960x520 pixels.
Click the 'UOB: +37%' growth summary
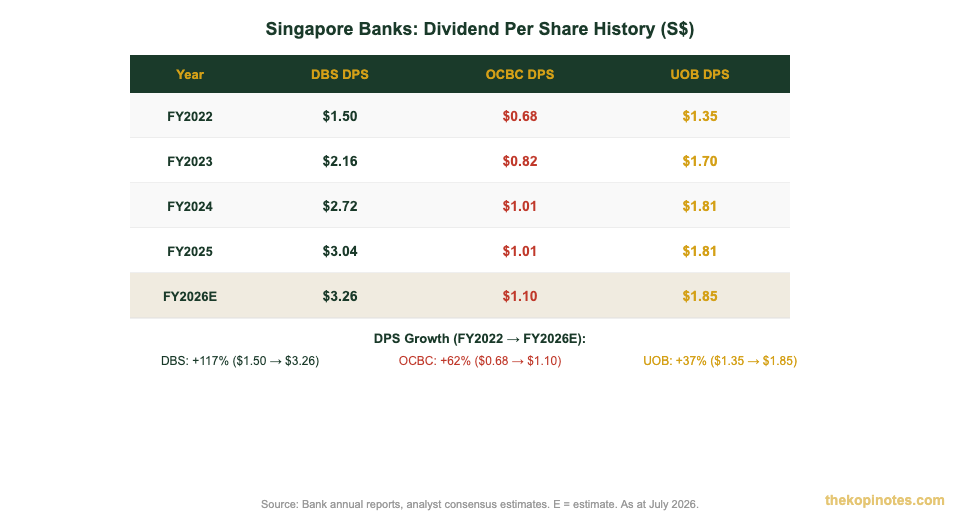(x=720, y=361)
